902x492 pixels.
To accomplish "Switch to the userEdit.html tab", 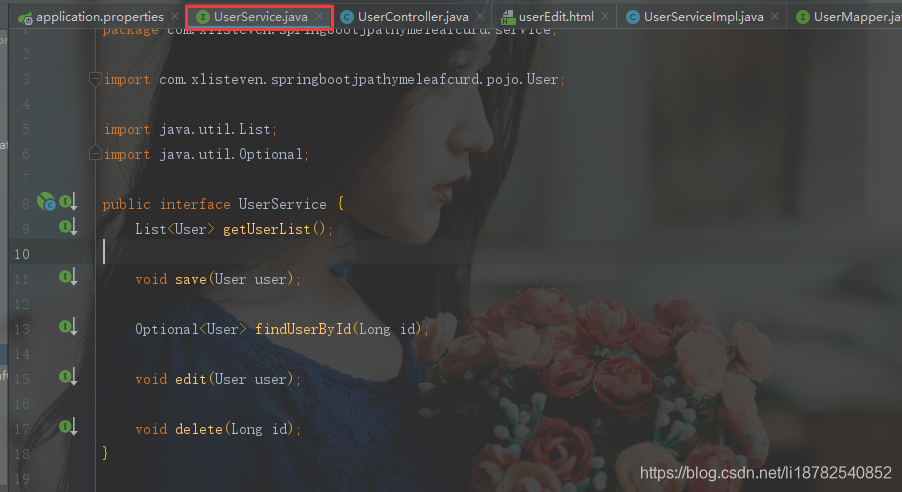I will [556, 17].
